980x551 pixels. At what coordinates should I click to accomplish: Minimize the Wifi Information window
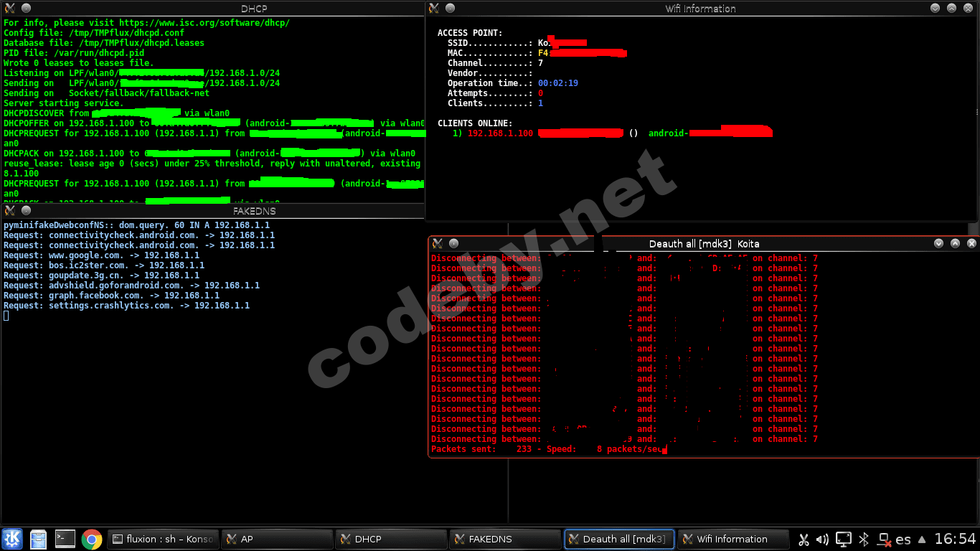pyautogui.click(x=936, y=9)
